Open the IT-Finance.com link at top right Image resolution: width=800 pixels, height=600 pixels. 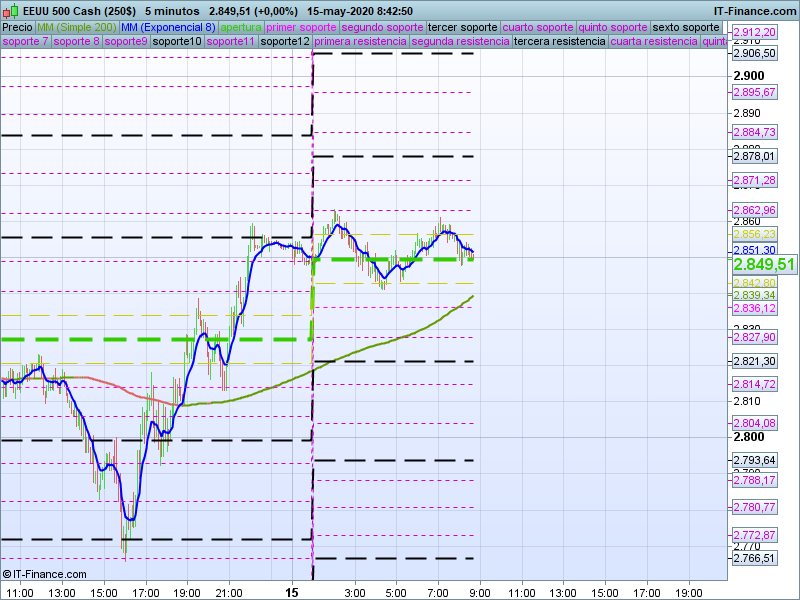coord(755,11)
